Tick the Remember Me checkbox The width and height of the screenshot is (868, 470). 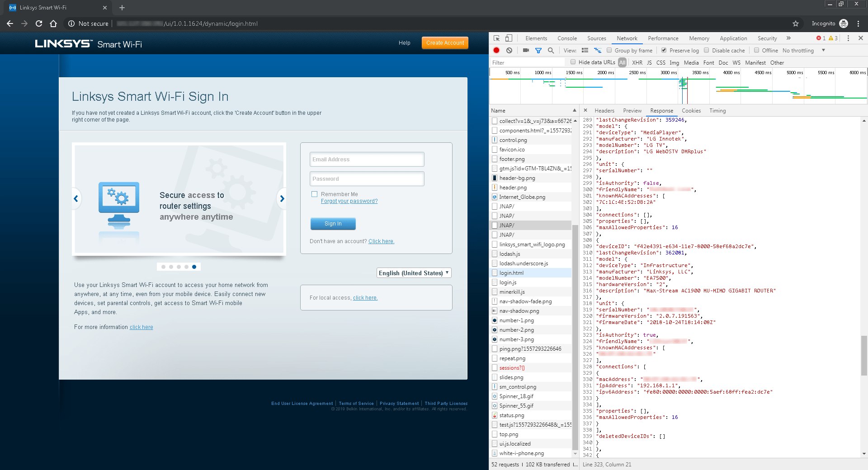pos(314,194)
